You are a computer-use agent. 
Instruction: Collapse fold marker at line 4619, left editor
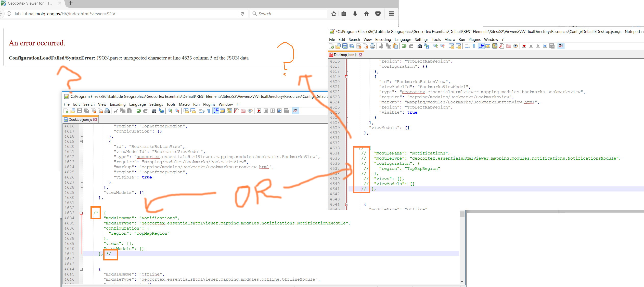[x=81, y=141]
